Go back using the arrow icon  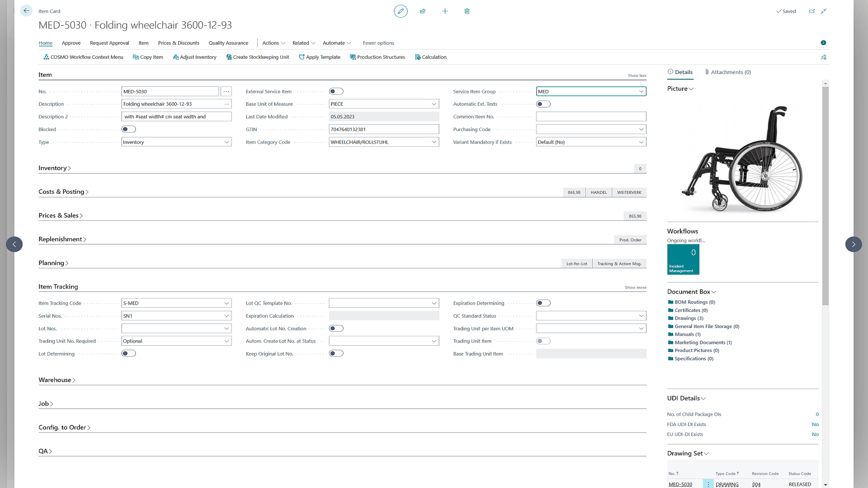click(26, 11)
